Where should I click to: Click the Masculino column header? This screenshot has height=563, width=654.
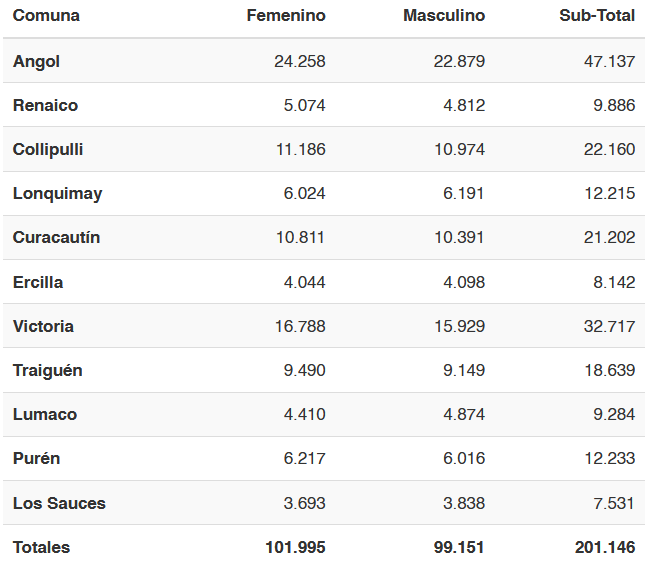444,16
